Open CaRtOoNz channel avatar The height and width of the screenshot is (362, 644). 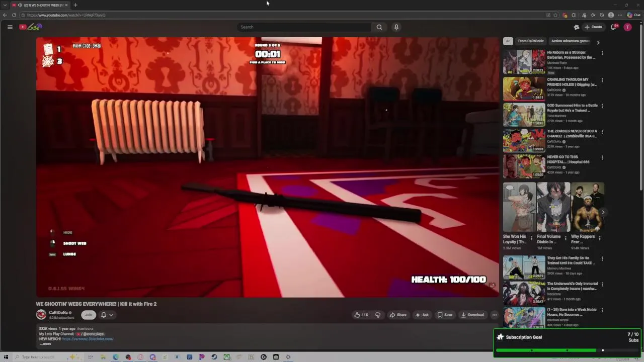pyautogui.click(x=41, y=315)
